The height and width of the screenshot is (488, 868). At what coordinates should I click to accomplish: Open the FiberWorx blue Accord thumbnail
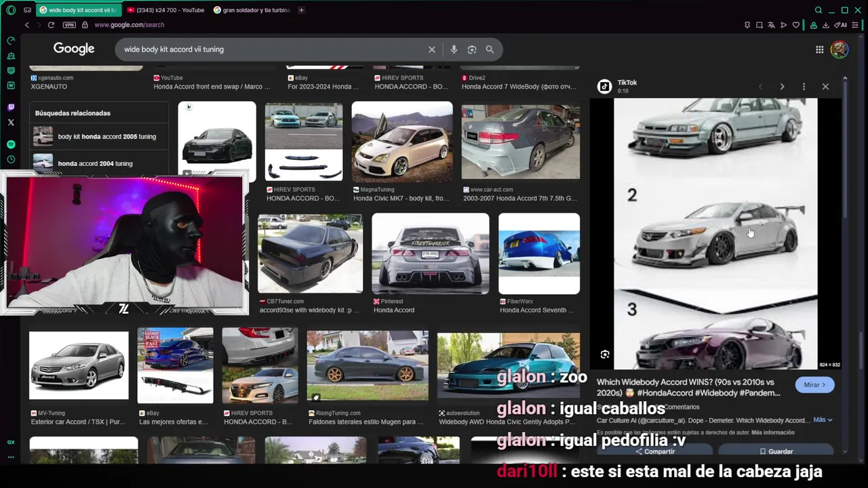[x=539, y=253]
